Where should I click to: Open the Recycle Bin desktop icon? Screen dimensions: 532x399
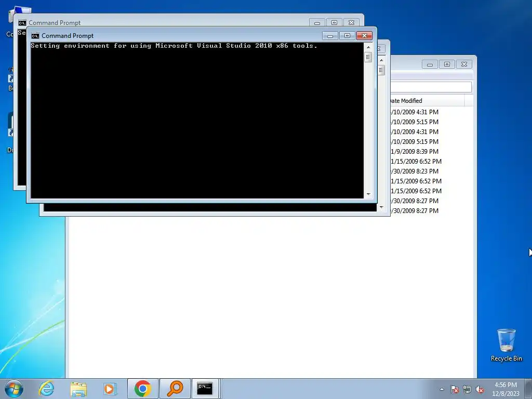[x=506, y=345]
